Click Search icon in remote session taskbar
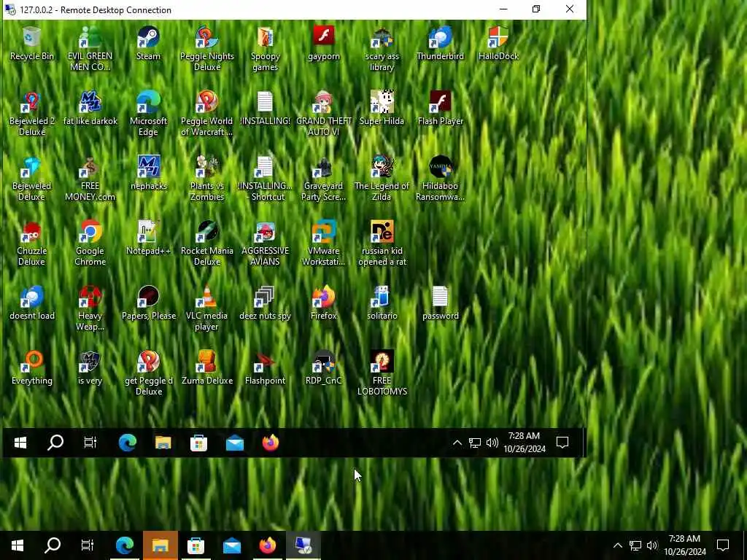The width and height of the screenshot is (747, 560). (x=55, y=443)
